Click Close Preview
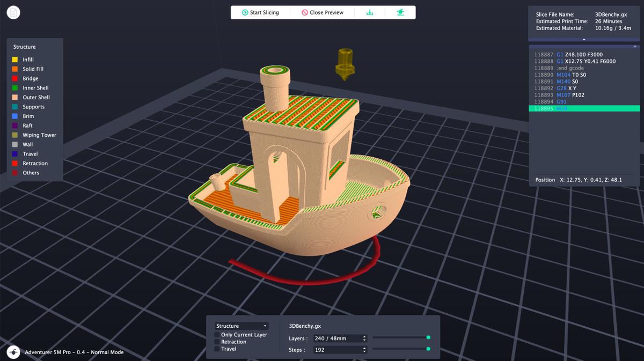Screen dimensions: 644x361 (x=322, y=12)
